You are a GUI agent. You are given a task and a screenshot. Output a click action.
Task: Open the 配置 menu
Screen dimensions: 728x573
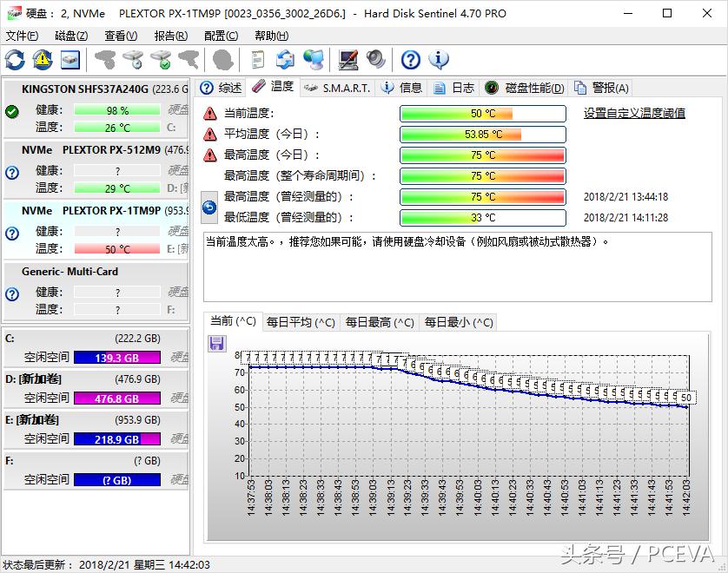[220, 36]
